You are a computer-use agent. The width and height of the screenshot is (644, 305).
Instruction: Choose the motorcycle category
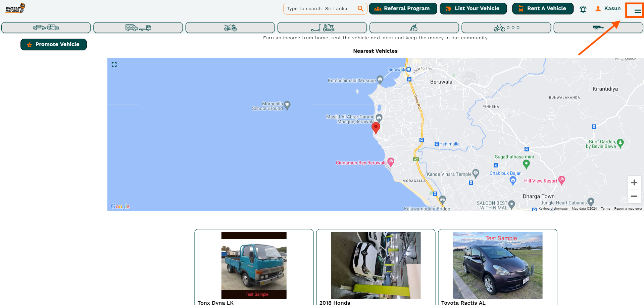230,28
